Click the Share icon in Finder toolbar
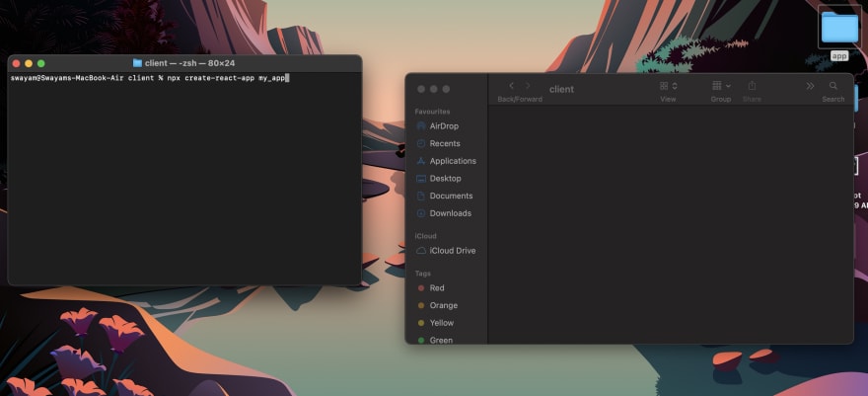868x396 pixels. (x=752, y=86)
